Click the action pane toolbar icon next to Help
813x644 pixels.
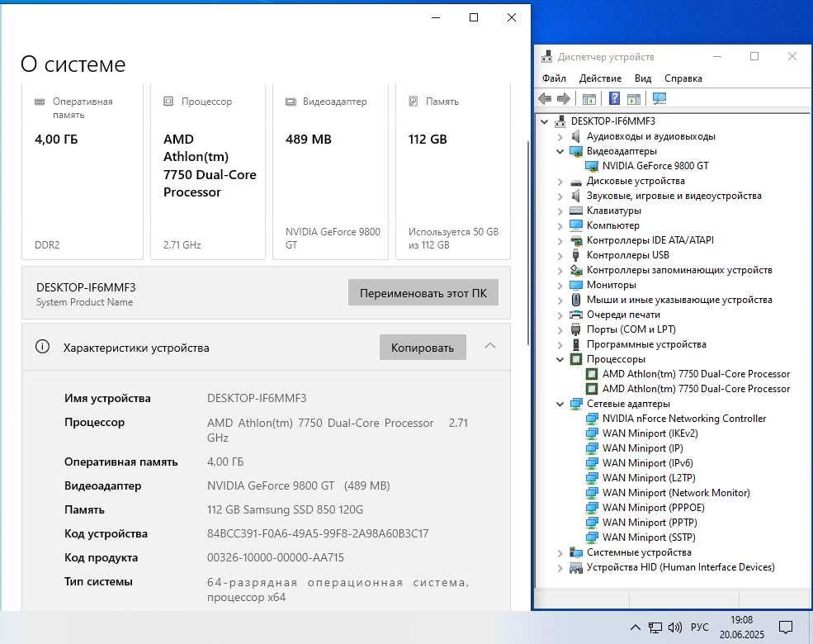click(x=634, y=98)
